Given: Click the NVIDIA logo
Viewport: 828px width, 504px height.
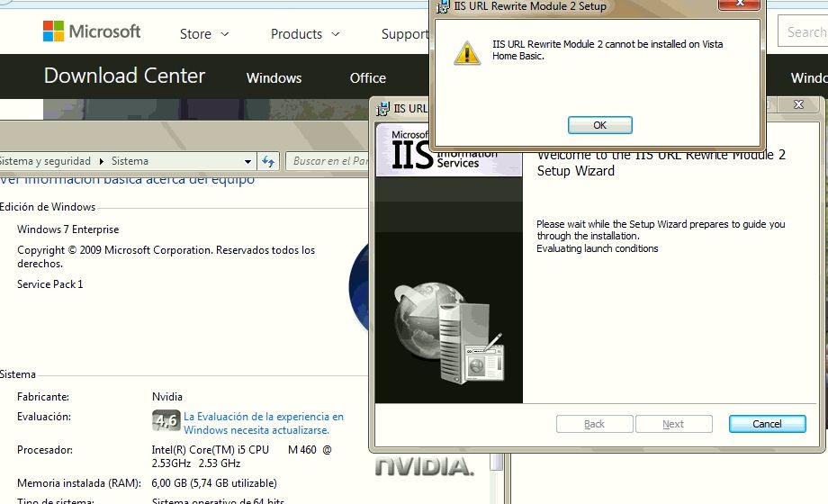Looking at the screenshot, I should [x=425, y=466].
